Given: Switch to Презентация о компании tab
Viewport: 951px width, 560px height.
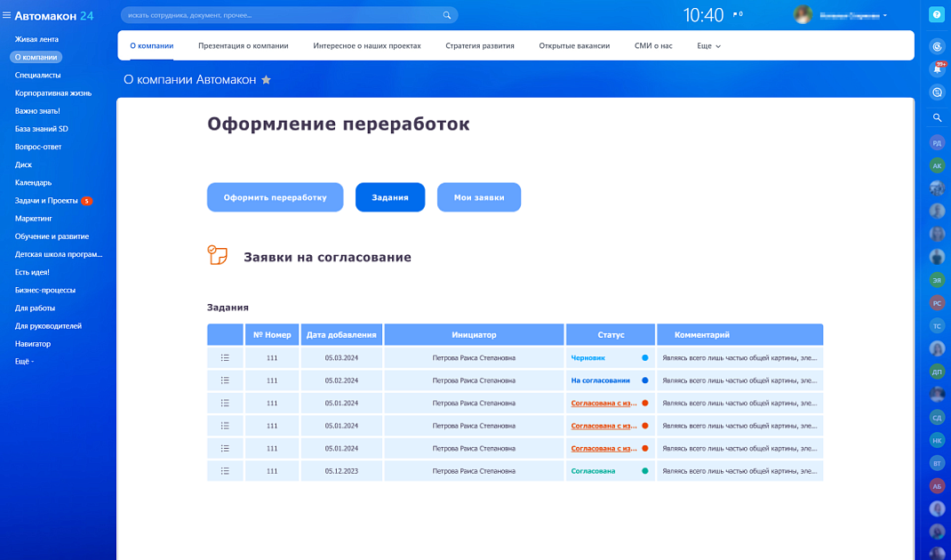Looking at the screenshot, I should pyautogui.click(x=243, y=45).
